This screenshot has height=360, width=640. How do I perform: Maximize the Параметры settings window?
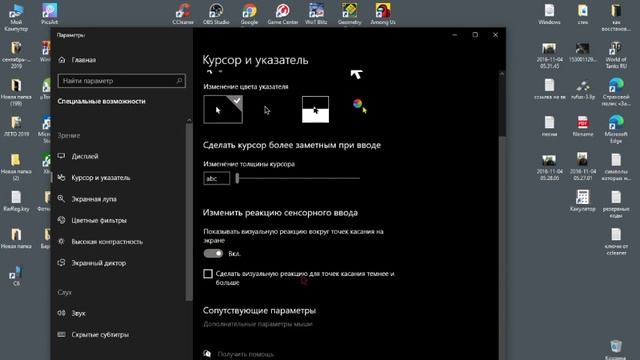[475, 35]
